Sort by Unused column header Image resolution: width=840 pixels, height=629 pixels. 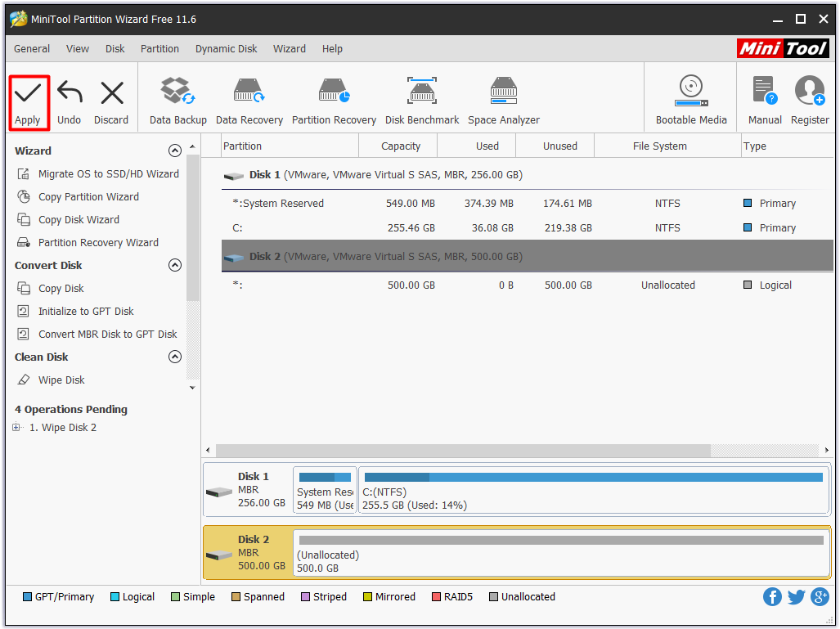click(555, 146)
